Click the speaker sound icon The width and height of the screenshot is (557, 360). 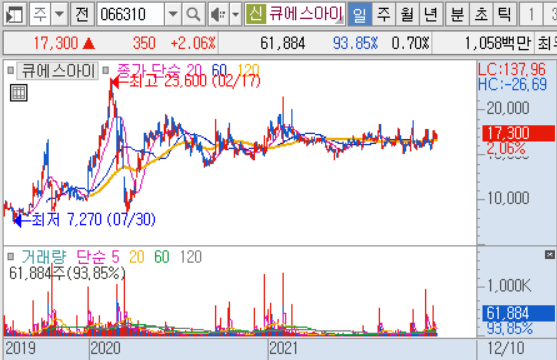click(x=218, y=15)
